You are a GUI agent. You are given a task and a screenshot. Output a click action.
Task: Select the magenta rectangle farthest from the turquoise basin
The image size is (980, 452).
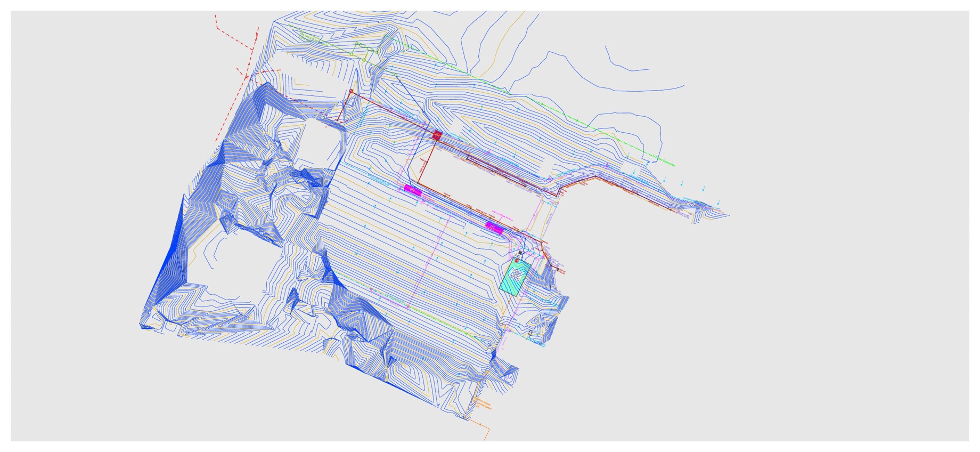(413, 190)
